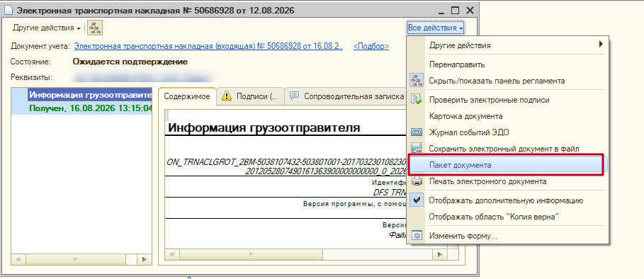Click the hierarchy icon beside Скрыть/показать панель
This screenshot has height=279, width=644.
(x=417, y=81)
